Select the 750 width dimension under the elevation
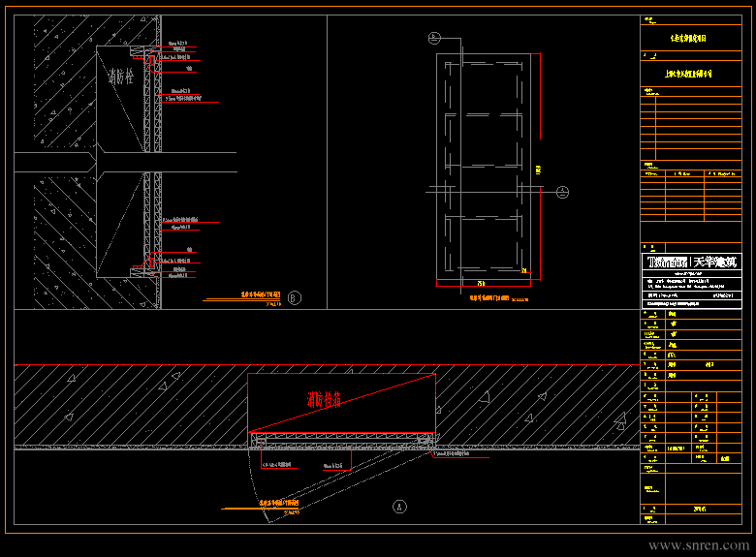The height and width of the screenshot is (557, 756). [481, 283]
